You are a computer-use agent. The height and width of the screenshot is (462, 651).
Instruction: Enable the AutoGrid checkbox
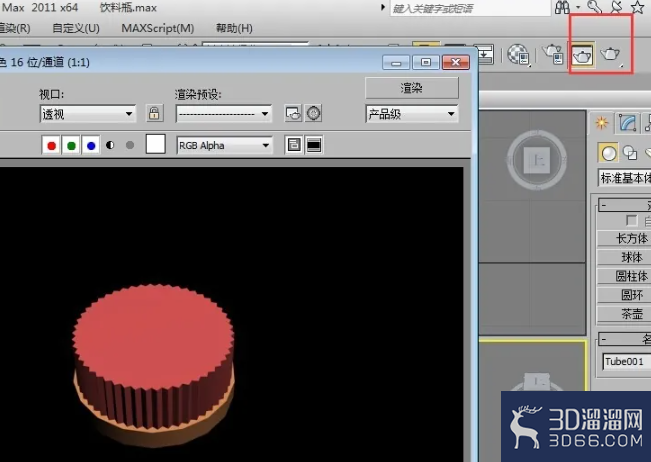pos(631,220)
